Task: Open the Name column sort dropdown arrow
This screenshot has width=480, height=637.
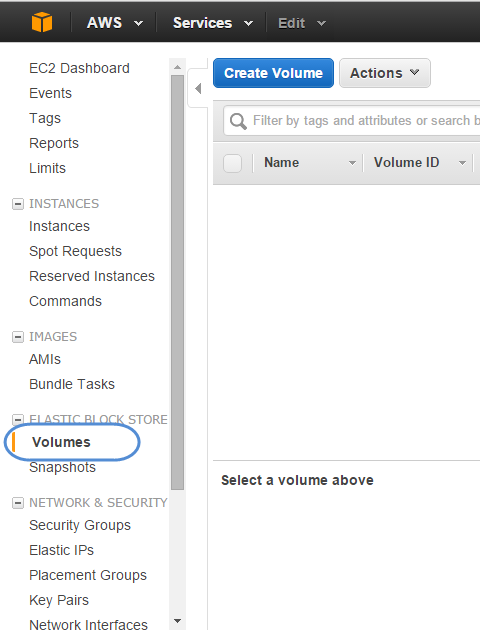Action: coord(352,163)
